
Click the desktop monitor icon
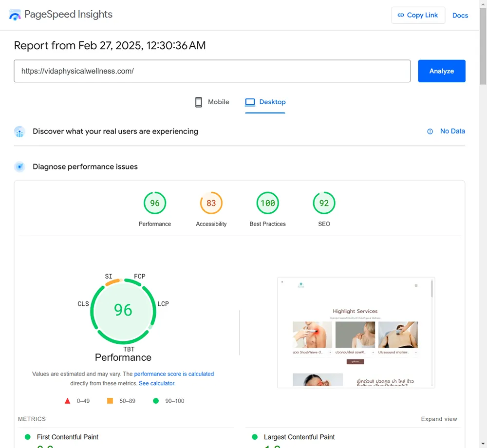tap(250, 102)
